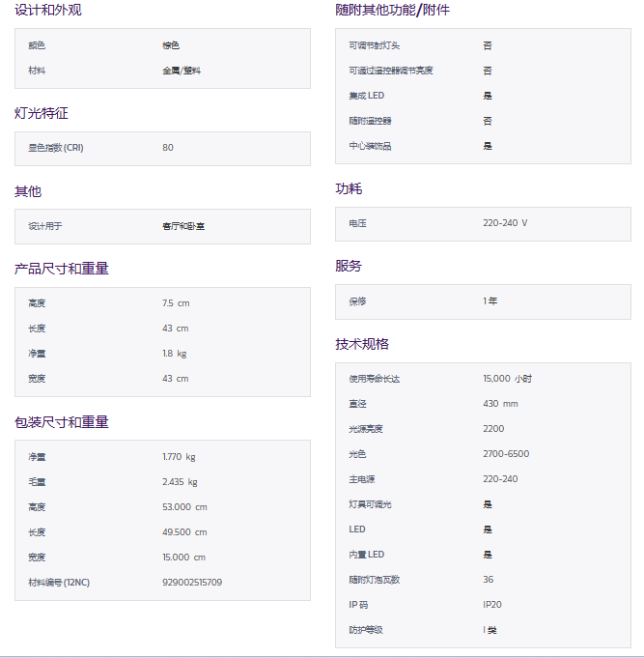Select the 电压 label

point(357,223)
